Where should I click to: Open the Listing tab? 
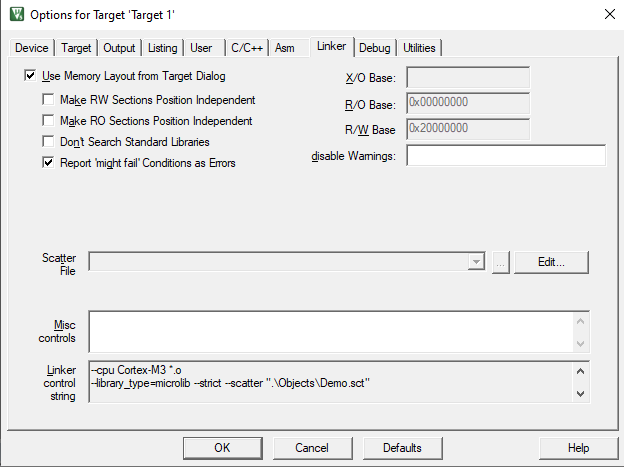click(x=162, y=48)
